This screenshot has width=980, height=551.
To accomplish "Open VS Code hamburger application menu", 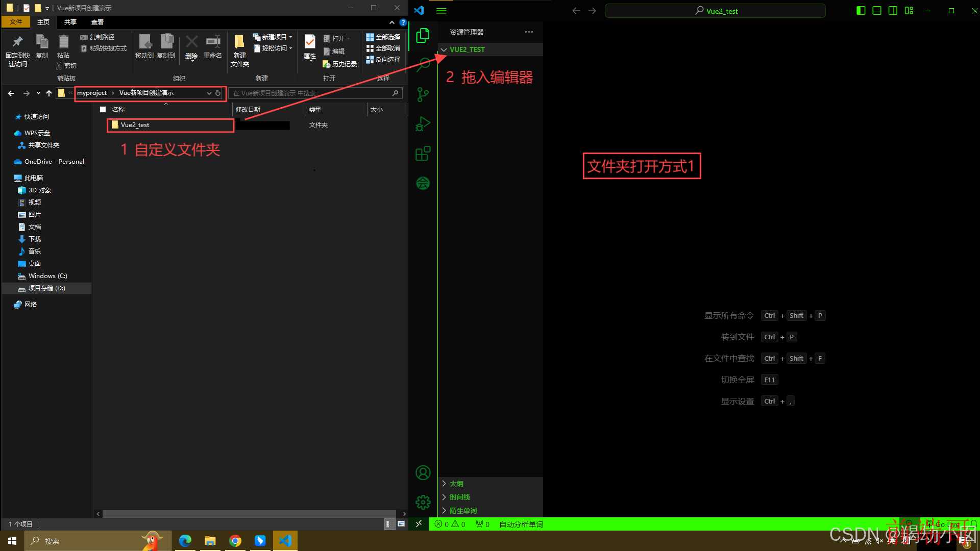I will pyautogui.click(x=442, y=11).
